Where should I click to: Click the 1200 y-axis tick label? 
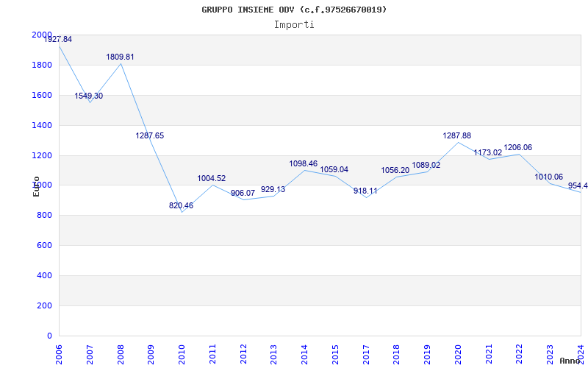click(x=42, y=155)
